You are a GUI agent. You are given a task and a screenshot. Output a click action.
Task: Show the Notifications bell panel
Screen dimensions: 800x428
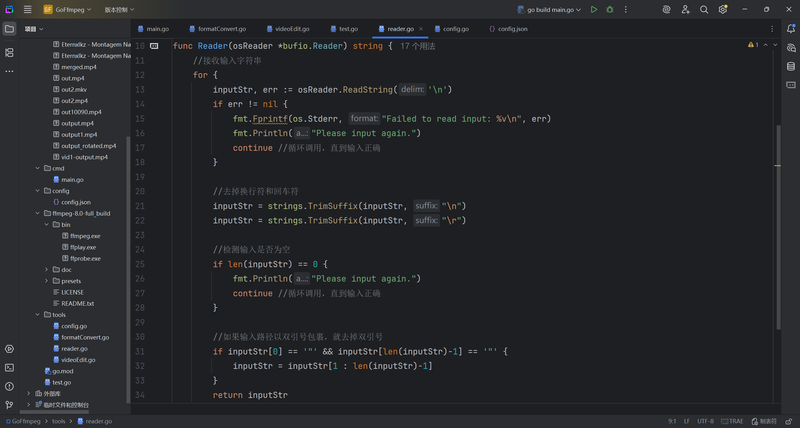pos(791,29)
